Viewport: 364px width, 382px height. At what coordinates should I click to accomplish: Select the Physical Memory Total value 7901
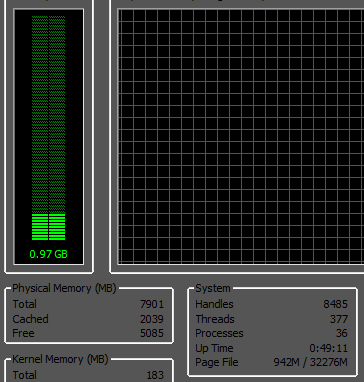tap(152, 304)
